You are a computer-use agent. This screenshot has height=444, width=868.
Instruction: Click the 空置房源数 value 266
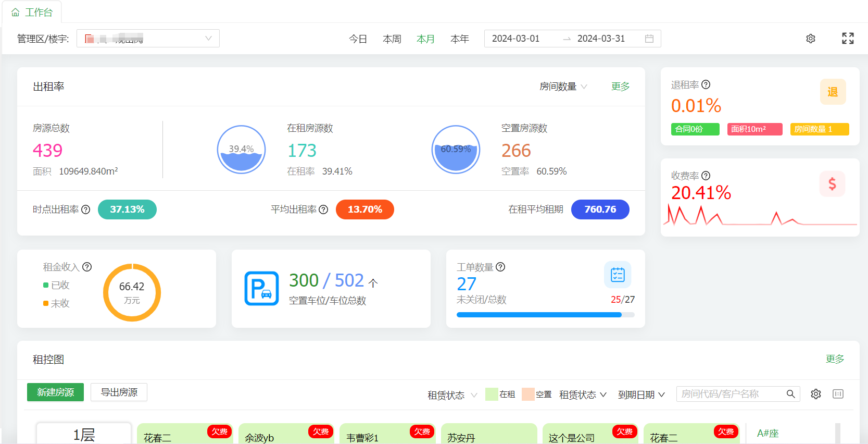(516, 151)
